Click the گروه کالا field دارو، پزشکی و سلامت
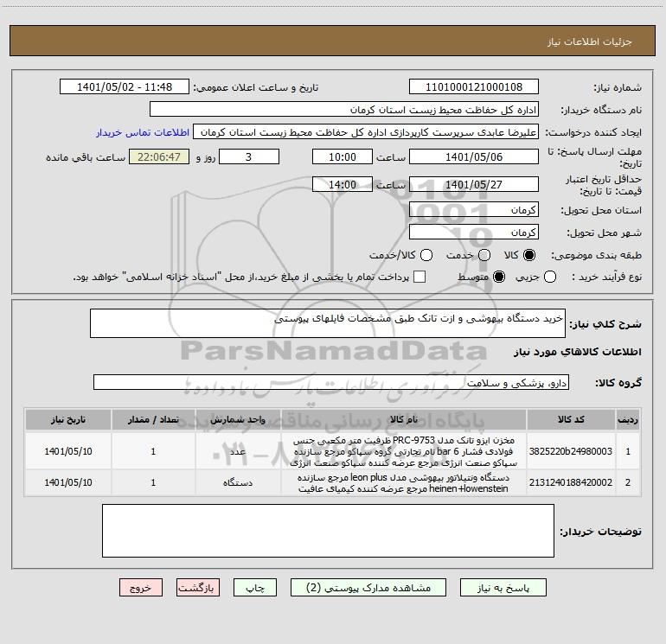Screen dimensions: 666x644 coord(331,382)
